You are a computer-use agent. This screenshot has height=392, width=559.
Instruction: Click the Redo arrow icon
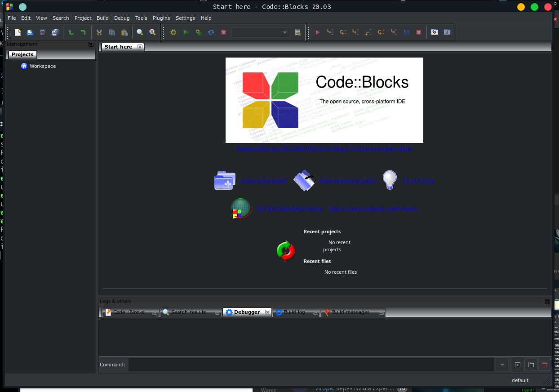(x=83, y=32)
